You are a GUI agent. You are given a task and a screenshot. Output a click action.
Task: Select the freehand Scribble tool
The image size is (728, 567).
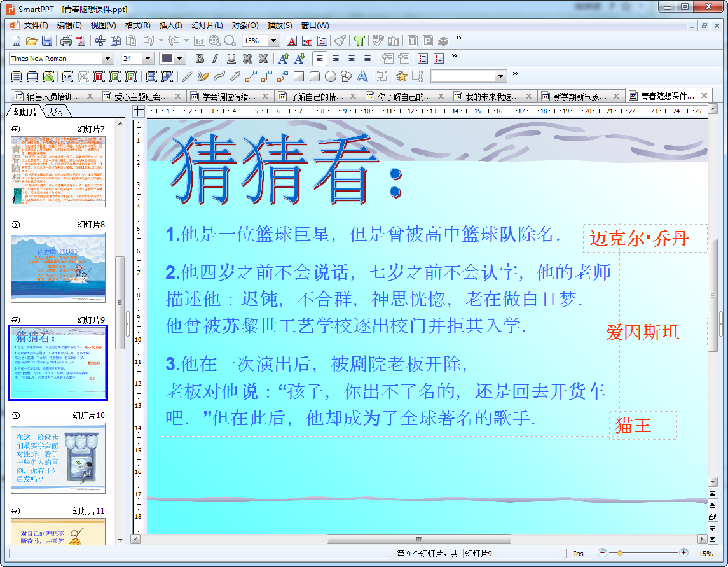click(203, 76)
